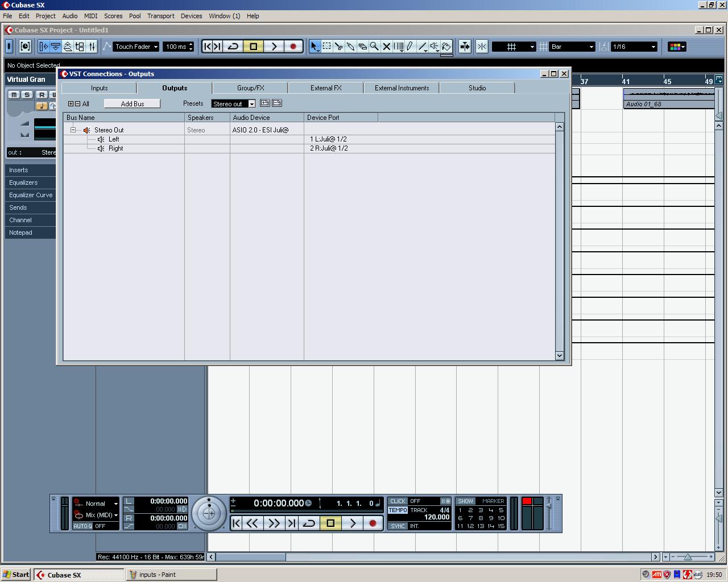Collapse the Stereo Out bus tree

(73, 130)
